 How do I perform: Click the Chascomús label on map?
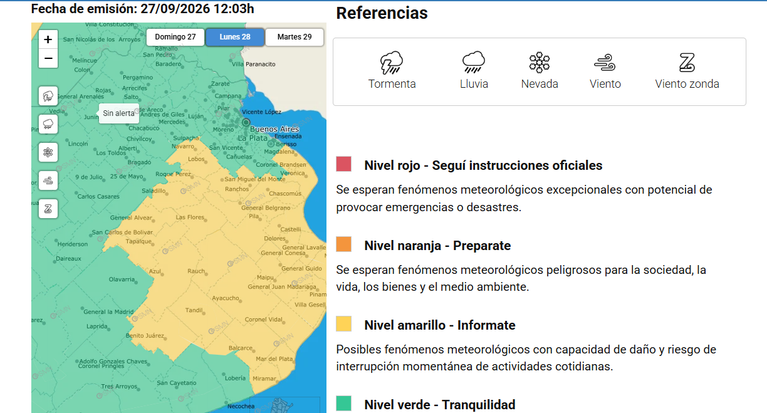(x=285, y=193)
